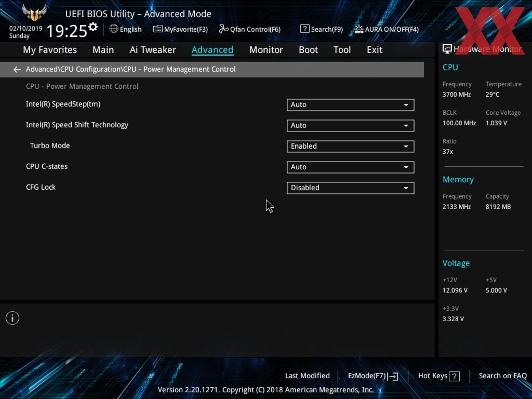Click the info icon in the help panel

coord(13,318)
